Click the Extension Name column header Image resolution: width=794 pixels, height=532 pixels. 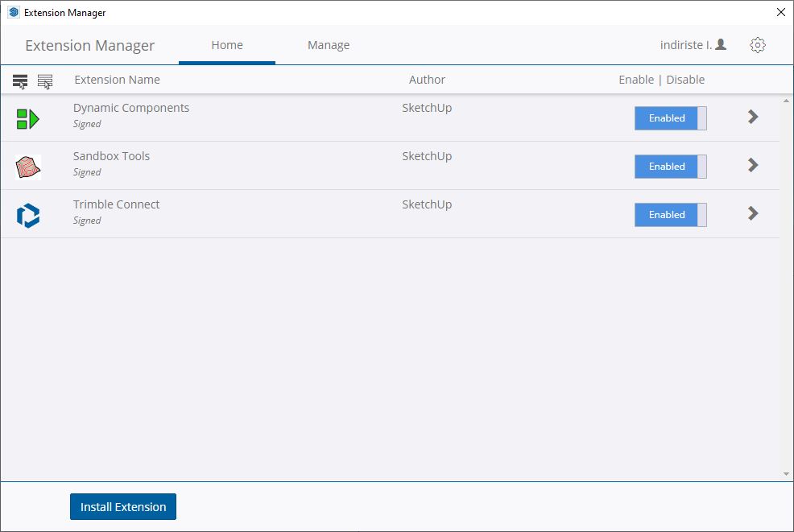pyautogui.click(x=117, y=80)
